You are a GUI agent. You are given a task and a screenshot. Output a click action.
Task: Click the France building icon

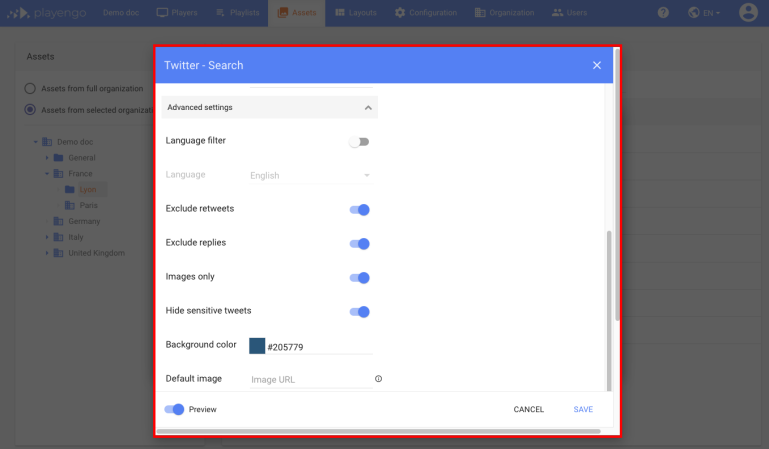58,174
